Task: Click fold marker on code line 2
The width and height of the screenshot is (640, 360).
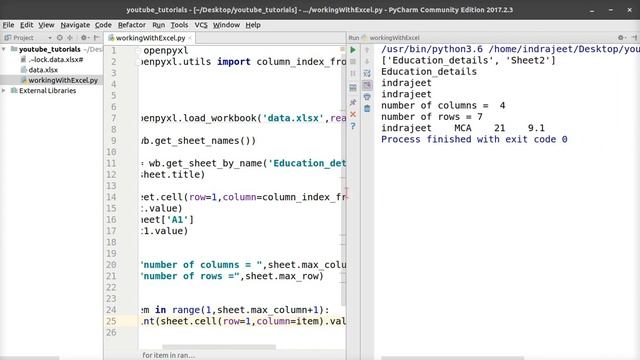Action: pyautogui.click(x=138, y=62)
